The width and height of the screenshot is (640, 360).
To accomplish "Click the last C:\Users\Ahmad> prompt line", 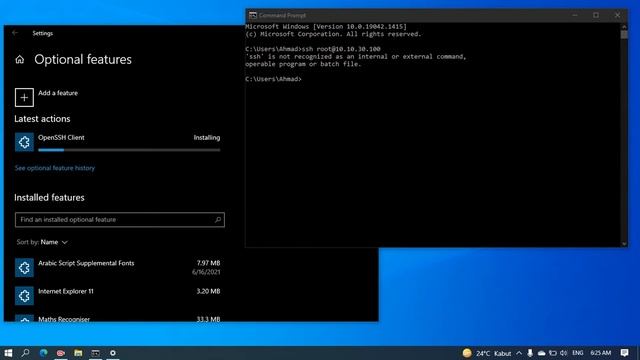I will click(x=273, y=79).
